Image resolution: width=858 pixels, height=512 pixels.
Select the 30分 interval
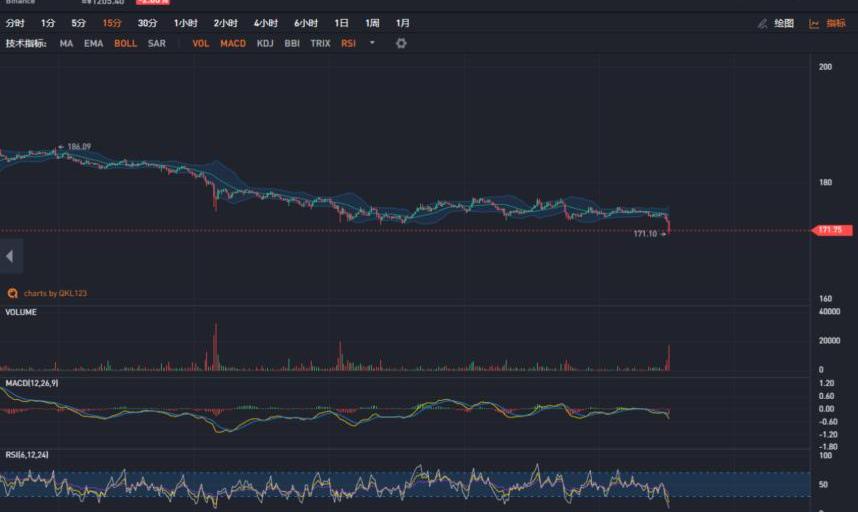coord(147,23)
